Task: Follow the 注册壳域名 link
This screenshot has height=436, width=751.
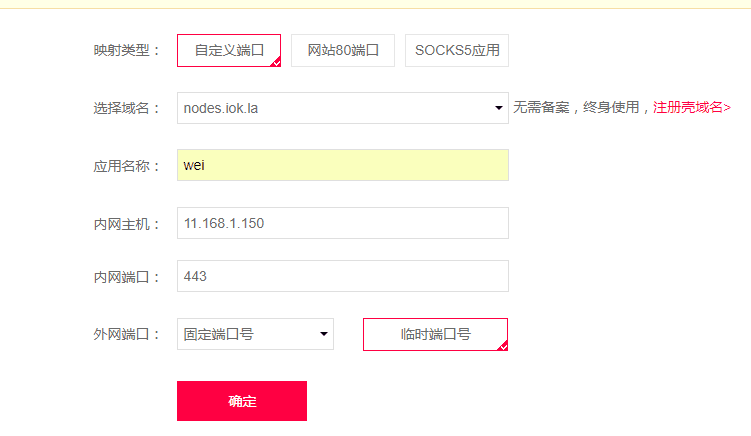Action: point(692,108)
